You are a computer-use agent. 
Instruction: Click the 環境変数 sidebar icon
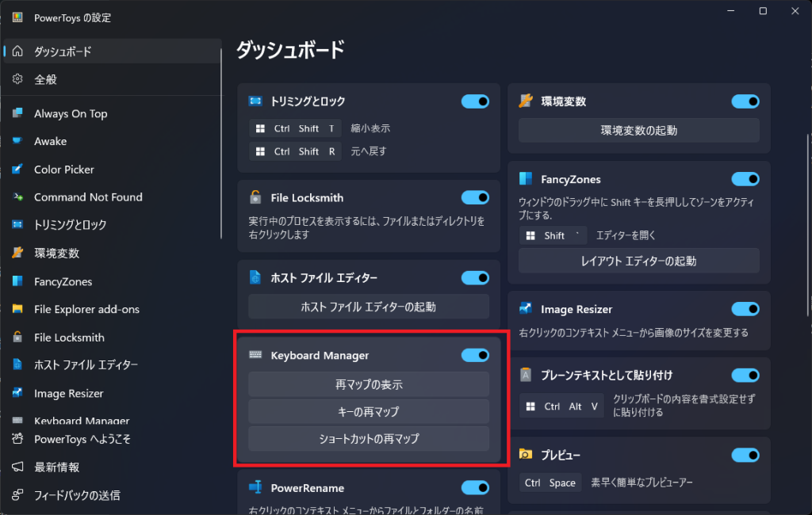tap(17, 253)
